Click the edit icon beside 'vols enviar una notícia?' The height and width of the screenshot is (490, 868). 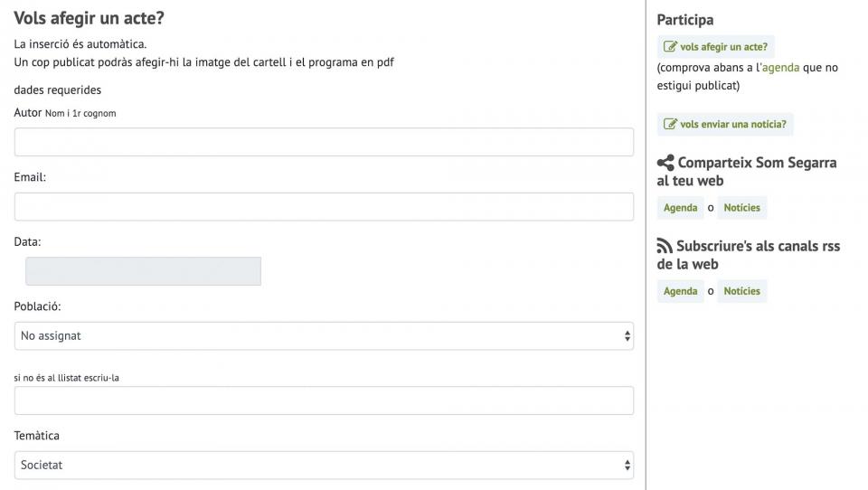coord(670,125)
